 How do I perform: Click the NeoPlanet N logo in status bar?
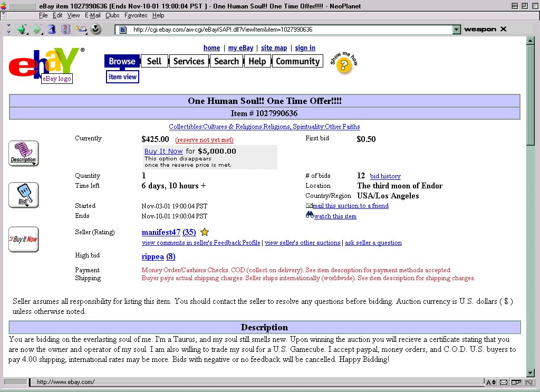528,382
